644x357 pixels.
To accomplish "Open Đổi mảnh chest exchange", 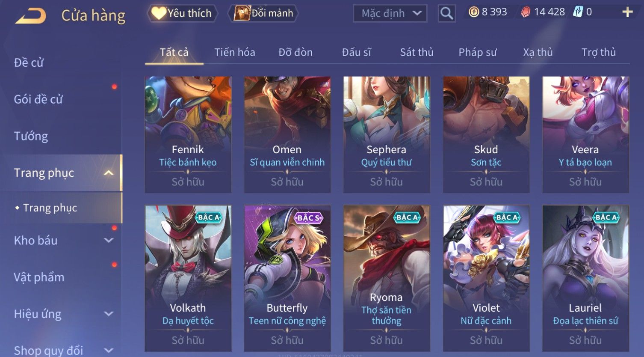I will click(263, 13).
